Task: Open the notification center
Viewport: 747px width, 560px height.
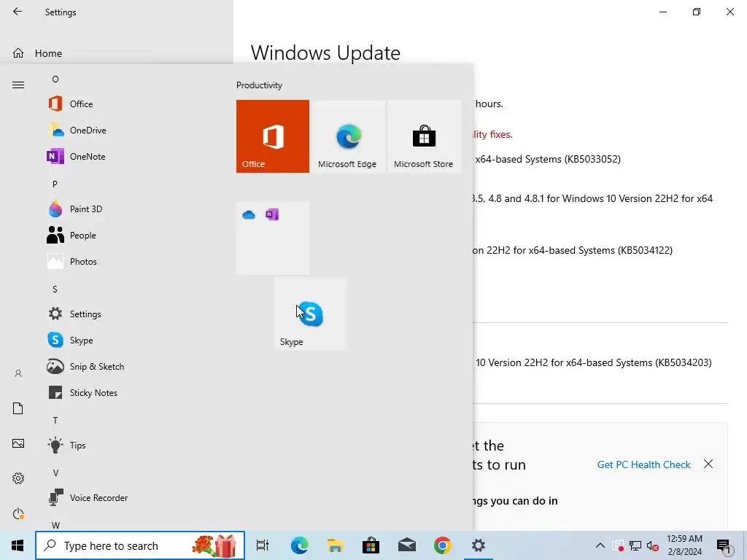Action: click(724, 545)
